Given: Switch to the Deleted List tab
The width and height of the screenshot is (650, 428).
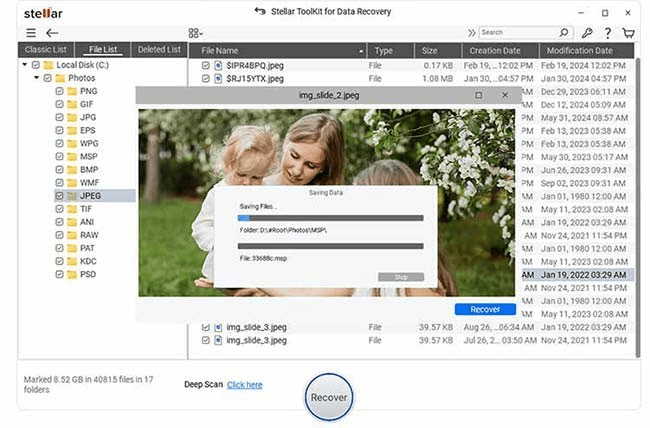Looking at the screenshot, I should coord(159,49).
